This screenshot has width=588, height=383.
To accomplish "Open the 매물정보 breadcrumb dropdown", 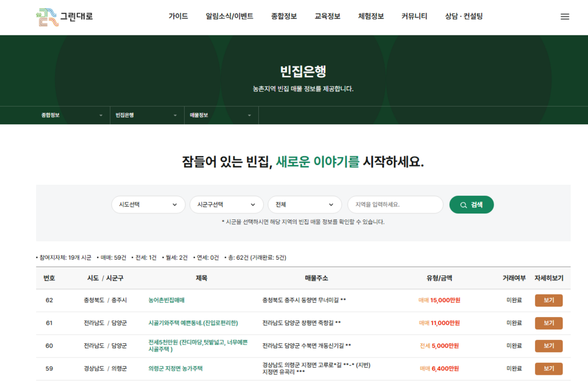I will (221, 116).
